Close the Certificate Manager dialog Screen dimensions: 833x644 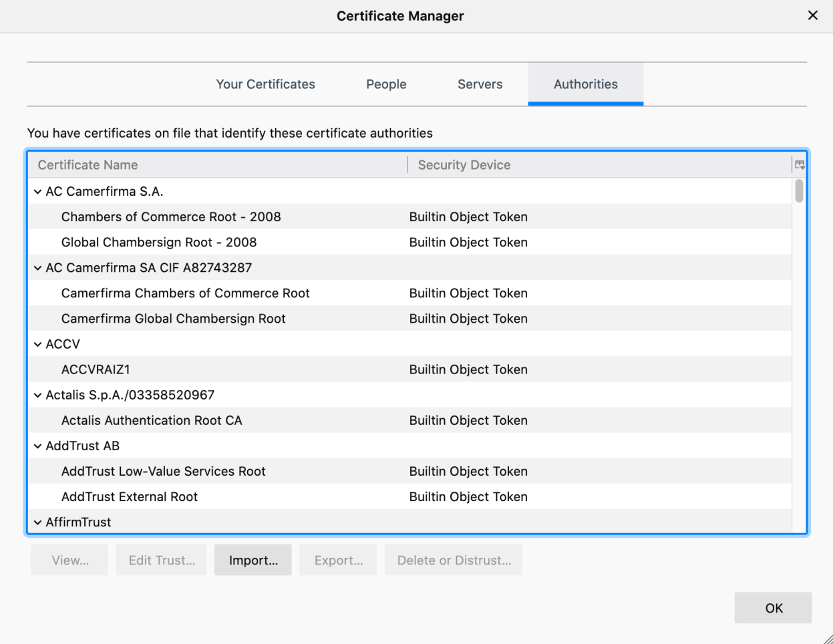(x=813, y=15)
